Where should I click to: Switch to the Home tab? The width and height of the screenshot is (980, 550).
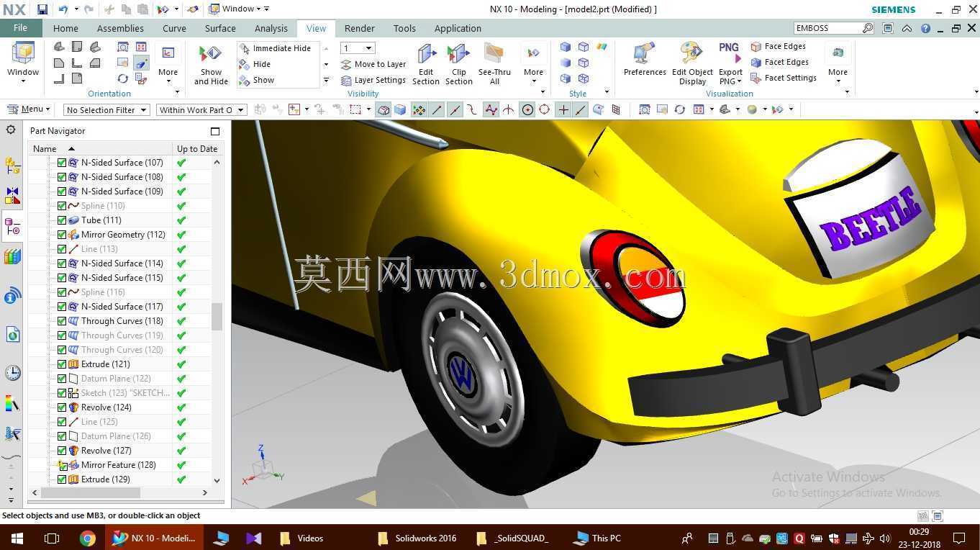[65, 28]
